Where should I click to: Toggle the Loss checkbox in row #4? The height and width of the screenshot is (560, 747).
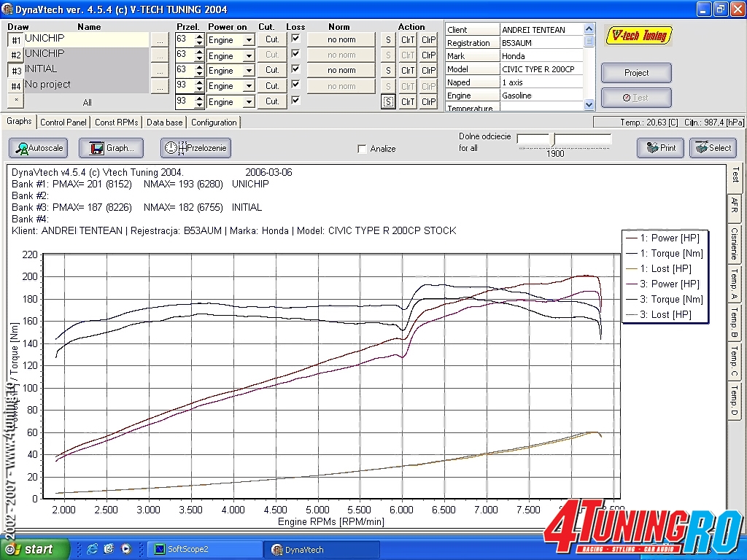click(295, 85)
